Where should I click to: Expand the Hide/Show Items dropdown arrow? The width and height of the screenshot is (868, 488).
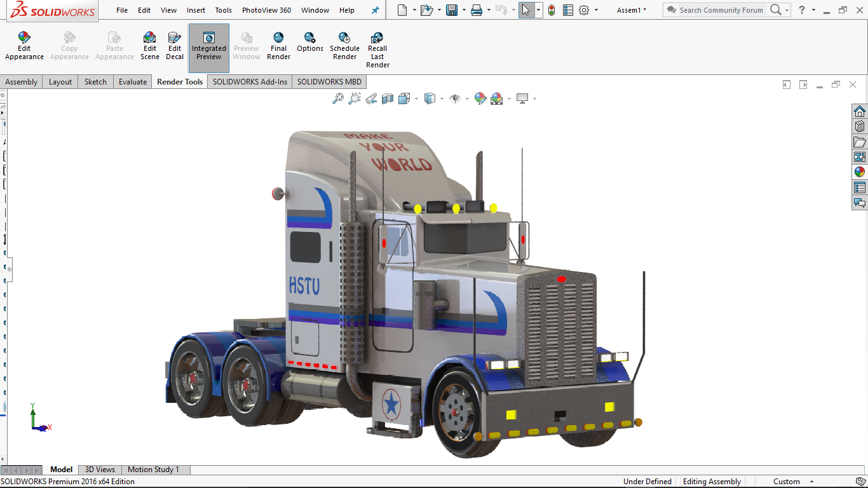tap(467, 98)
